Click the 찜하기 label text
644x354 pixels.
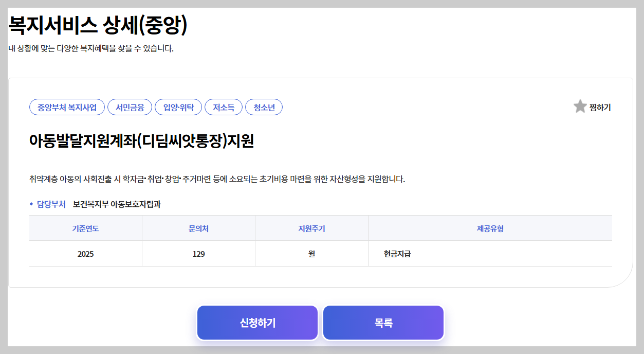tap(599, 107)
